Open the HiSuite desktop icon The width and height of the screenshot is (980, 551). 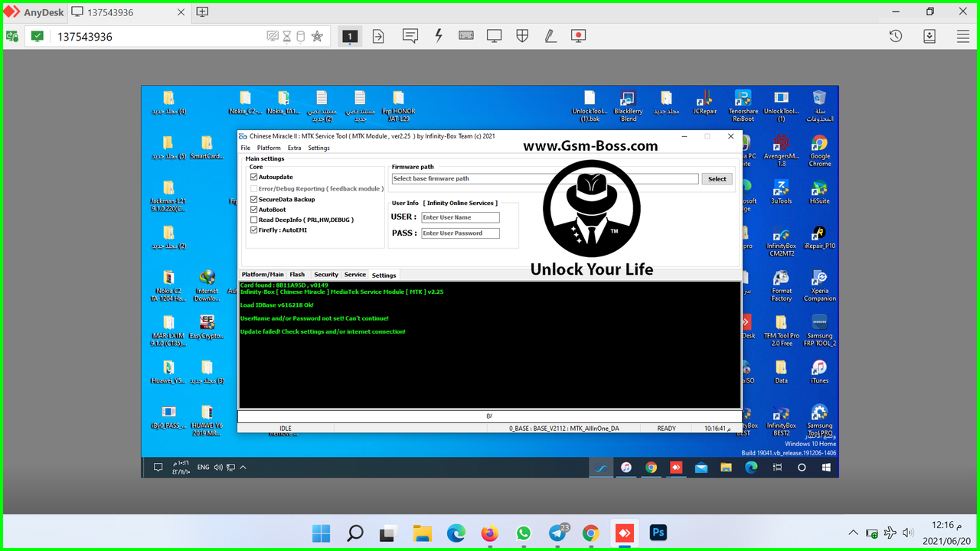819,192
